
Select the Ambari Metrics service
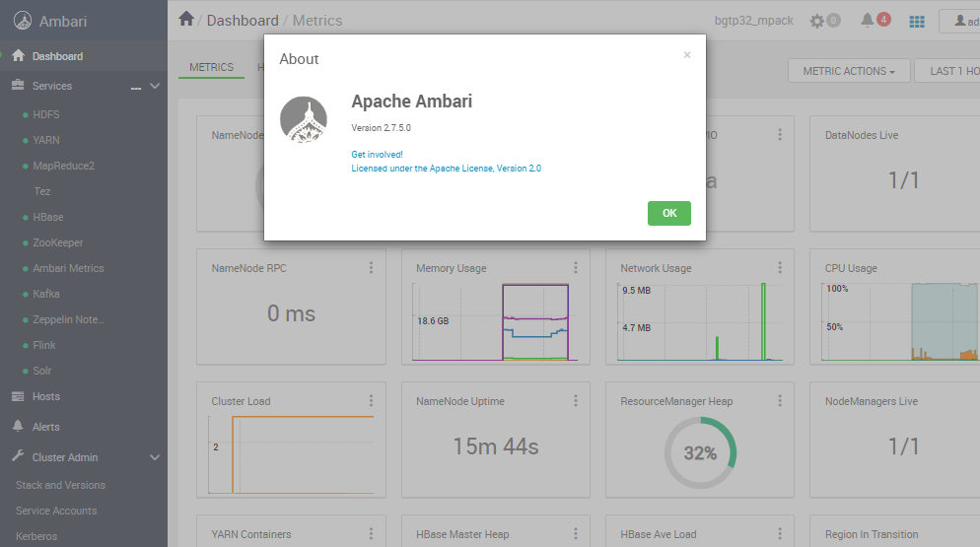pyautogui.click(x=68, y=268)
